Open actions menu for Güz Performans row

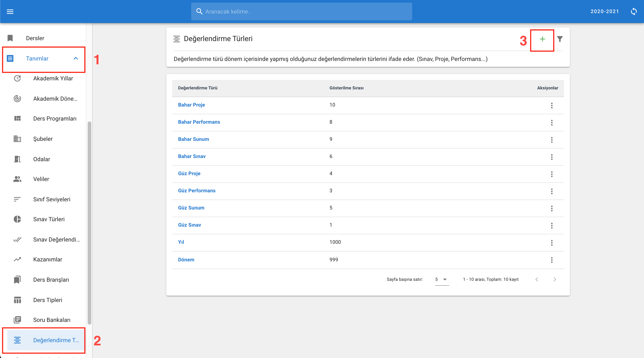click(x=552, y=191)
